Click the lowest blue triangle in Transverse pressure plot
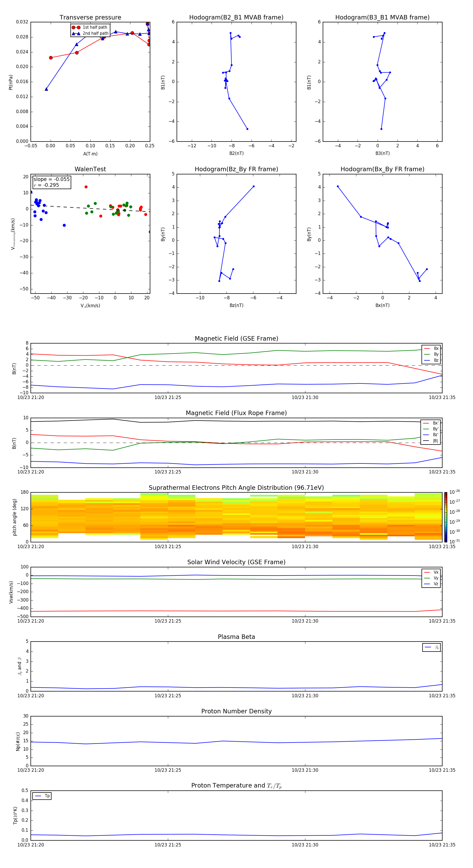Image resolution: width=473 pixels, height=868 pixels. pos(46,89)
